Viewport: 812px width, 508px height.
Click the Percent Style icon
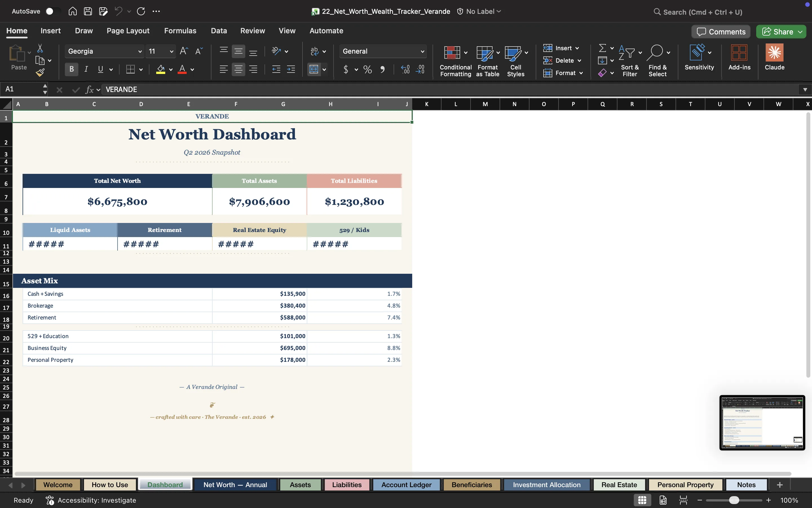coord(367,69)
